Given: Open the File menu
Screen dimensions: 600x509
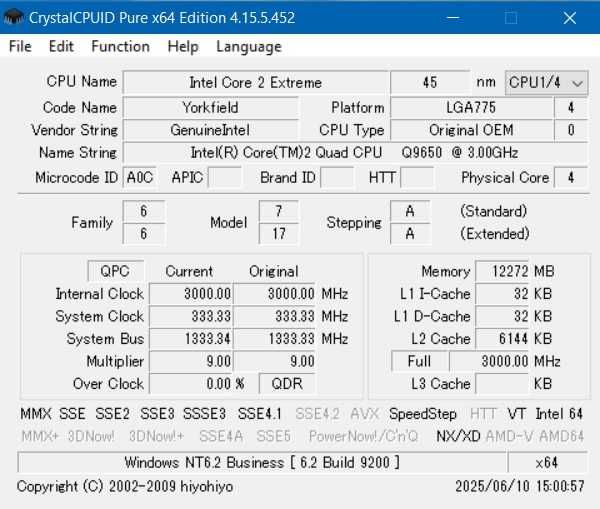Looking at the screenshot, I should [x=20, y=46].
